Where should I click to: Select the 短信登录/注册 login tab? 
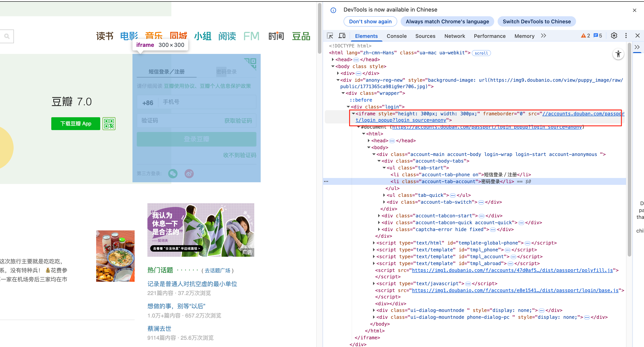[166, 72]
